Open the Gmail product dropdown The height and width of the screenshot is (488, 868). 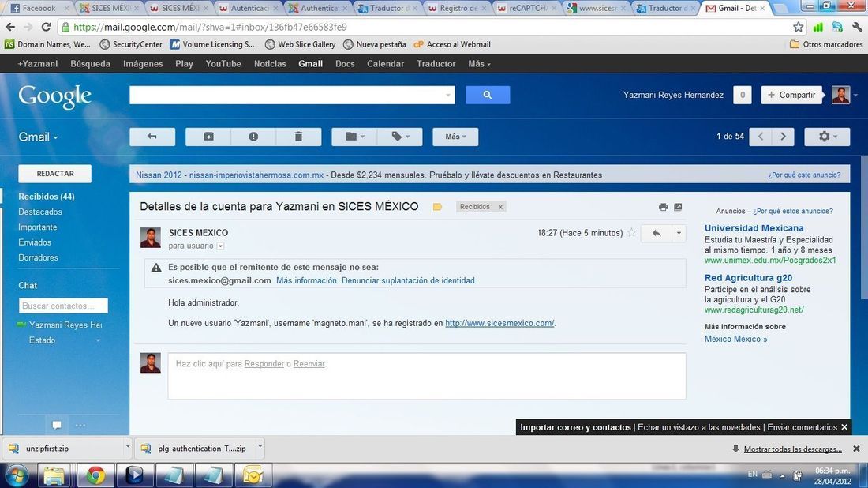[x=38, y=137]
